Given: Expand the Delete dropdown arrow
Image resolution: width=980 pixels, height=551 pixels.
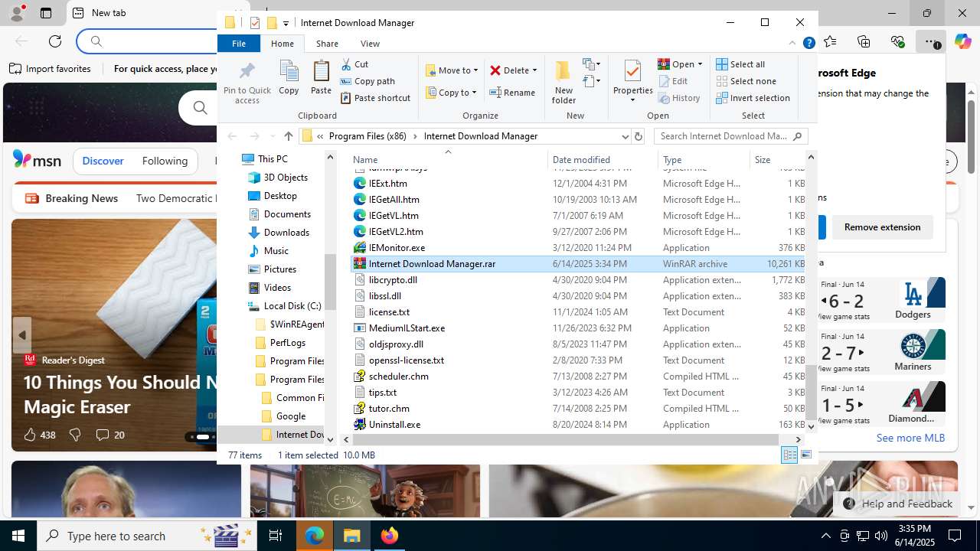Looking at the screenshot, I should click(x=534, y=70).
